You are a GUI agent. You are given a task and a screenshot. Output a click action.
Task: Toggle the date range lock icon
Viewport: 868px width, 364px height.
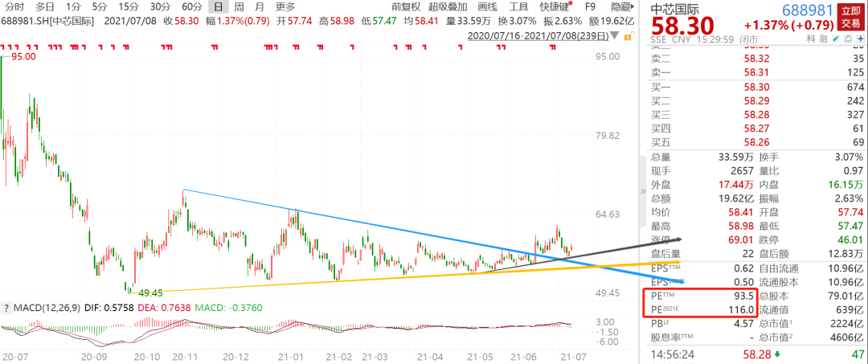(628, 36)
